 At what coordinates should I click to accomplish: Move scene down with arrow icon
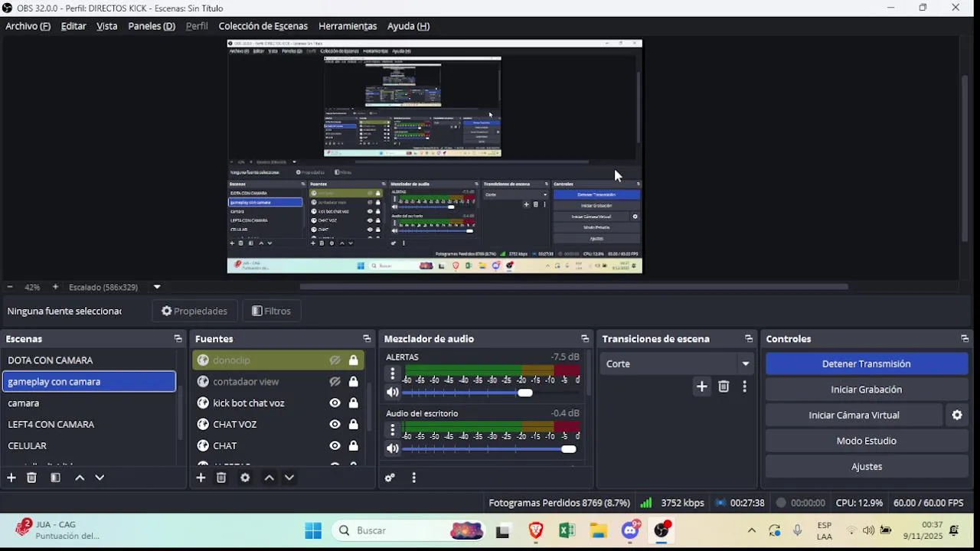(100, 478)
